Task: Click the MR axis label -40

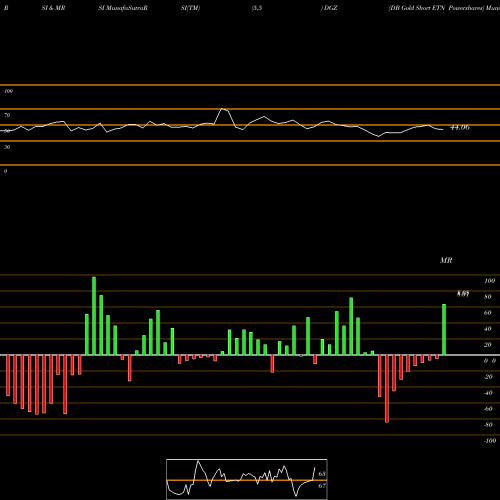Action: [x=488, y=393]
